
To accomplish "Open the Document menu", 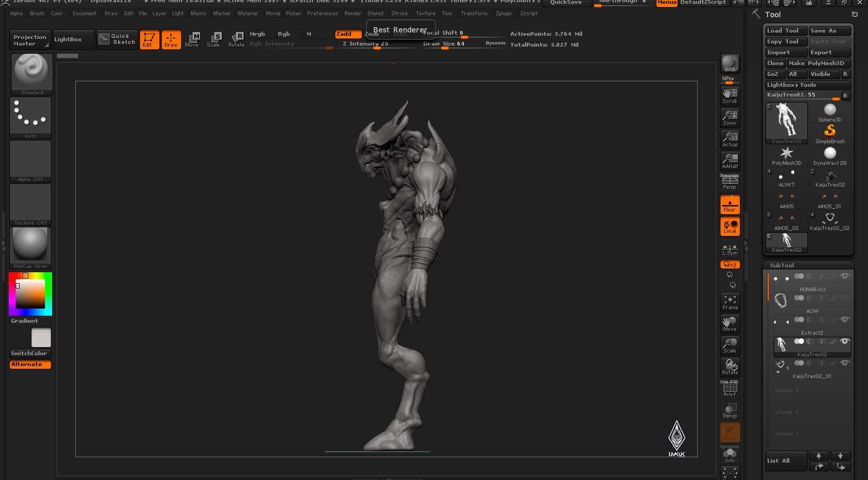I will pos(84,14).
